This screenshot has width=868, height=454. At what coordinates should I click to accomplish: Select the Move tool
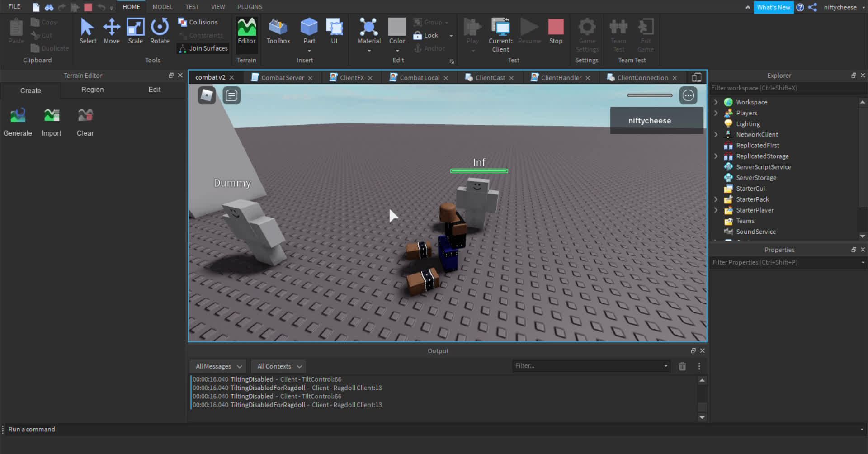[x=111, y=30]
